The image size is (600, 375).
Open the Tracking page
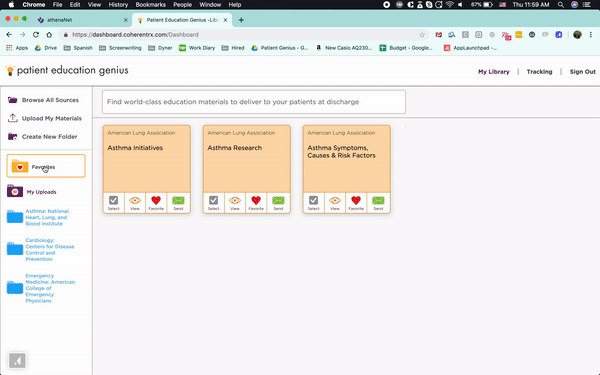point(539,72)
